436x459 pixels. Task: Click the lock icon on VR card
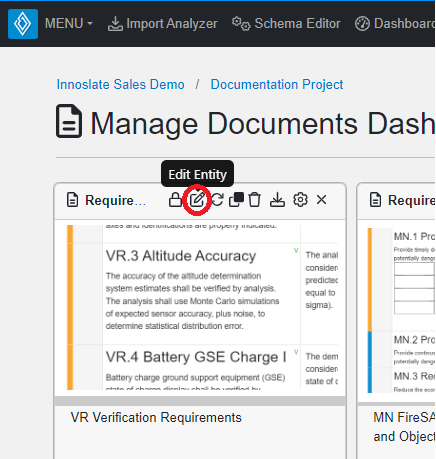tap(175, 200)
